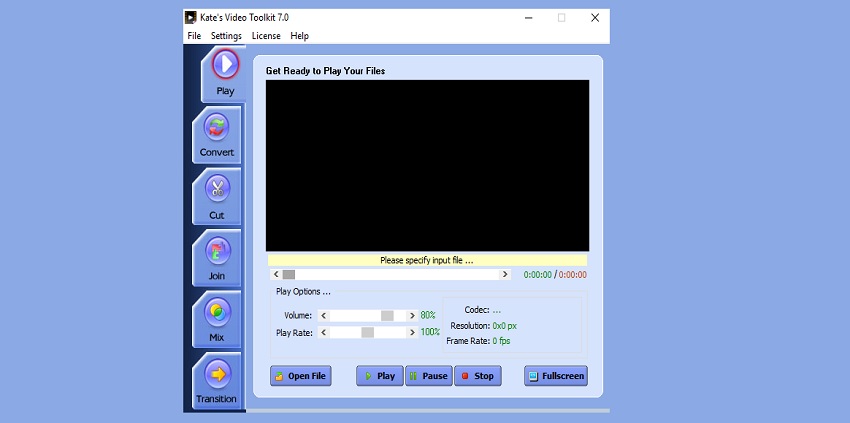Switch to Fullscreen mode

pos(556,376)
